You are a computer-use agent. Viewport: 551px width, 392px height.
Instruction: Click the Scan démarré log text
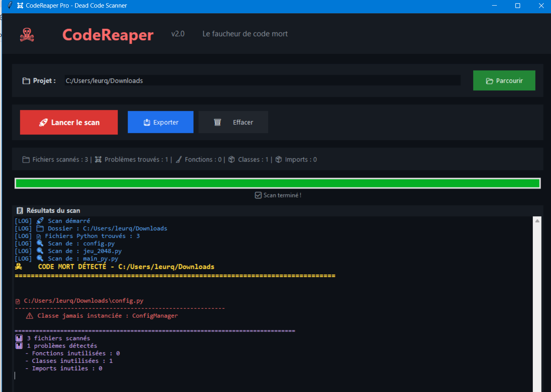click(69, 221)
